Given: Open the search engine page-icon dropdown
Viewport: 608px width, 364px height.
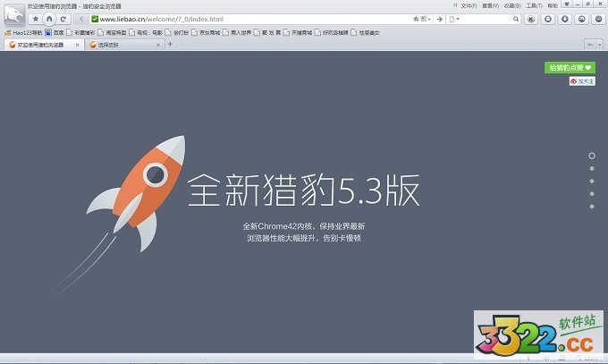Looking at the screenshot, I should click(x=454, y=19).
